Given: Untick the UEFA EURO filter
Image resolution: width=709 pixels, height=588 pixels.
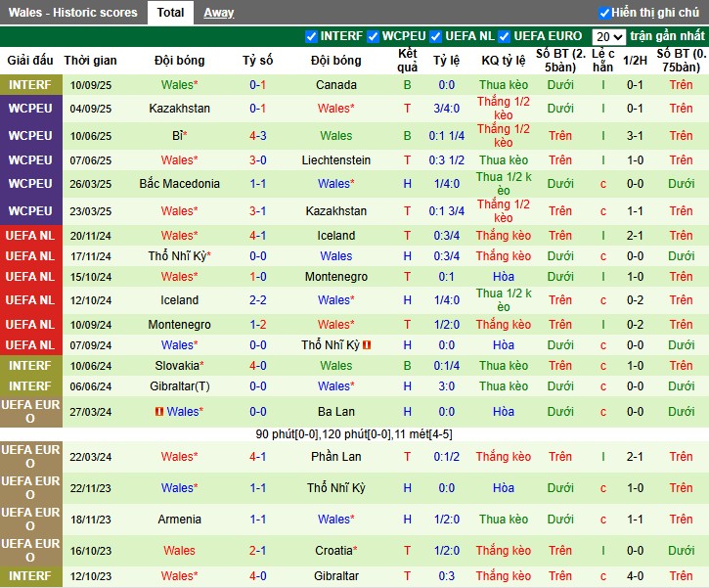Looking at the screenshot, I should click(505, 36).
